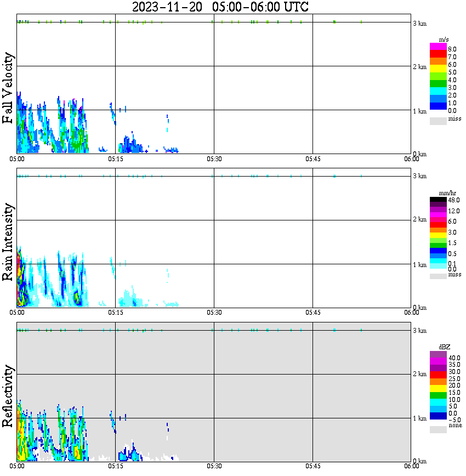Click the red swatch in Fall Velocity legend
The height and width of the screenshot is (476, 466).
438,54
